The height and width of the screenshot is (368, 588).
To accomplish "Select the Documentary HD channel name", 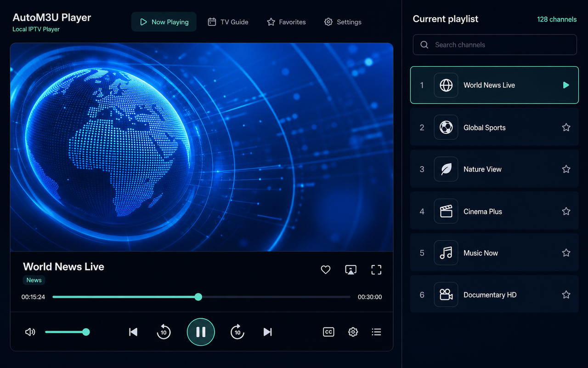I will 490,295.
